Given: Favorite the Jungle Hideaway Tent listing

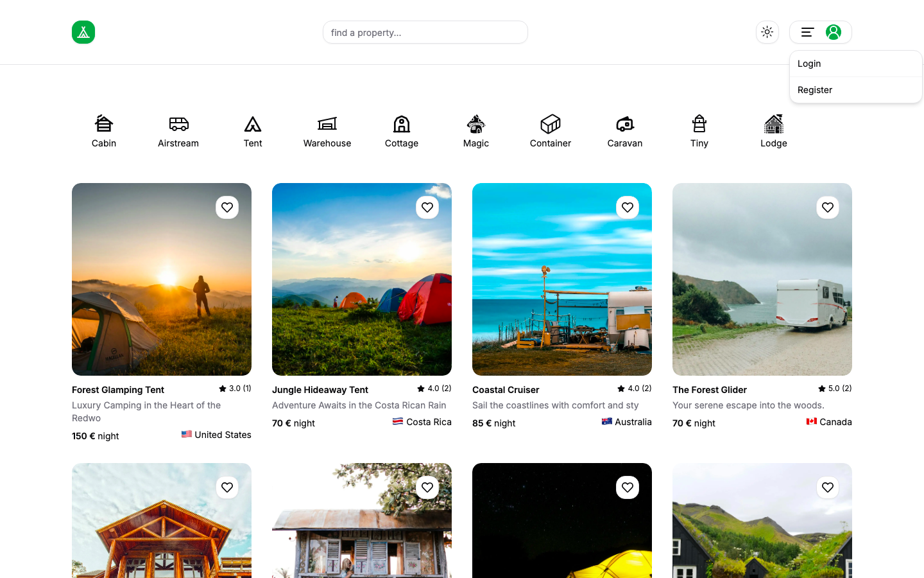Looking at the screenshot, I should pos(427,207).
